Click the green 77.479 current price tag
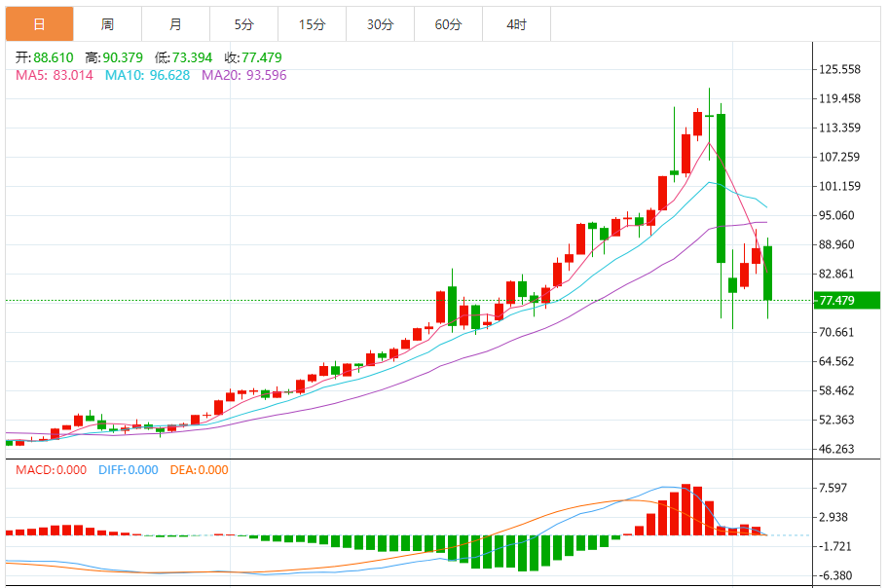Viewport: 889px width, 588px height. (x=848, y=301)
